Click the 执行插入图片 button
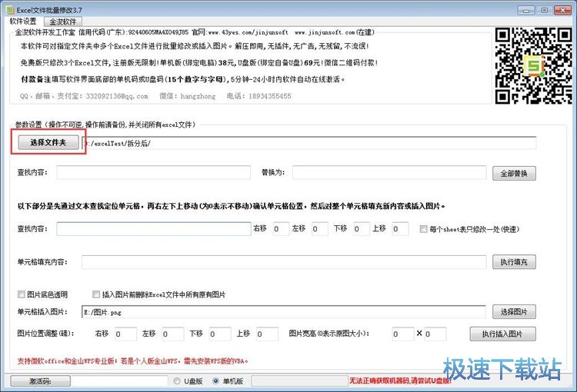This screenshot has width=577, height=392. coord(508,334)
